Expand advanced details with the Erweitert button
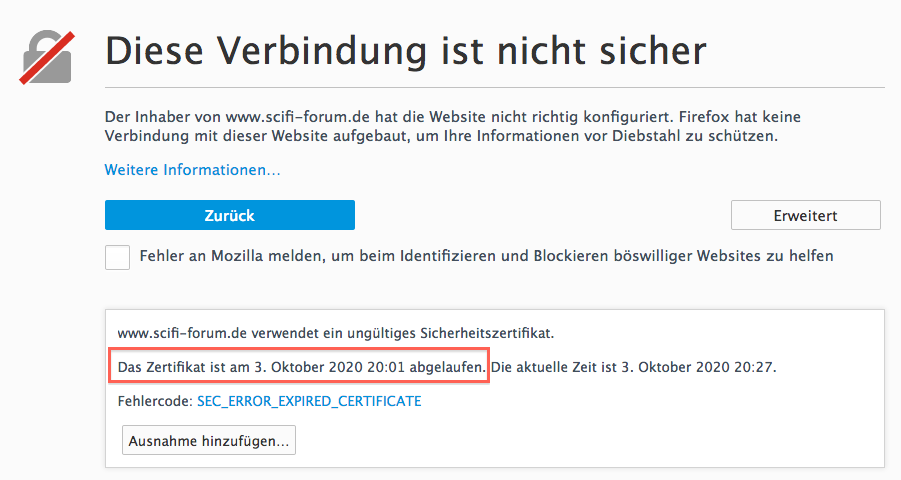 pyautogui.click(x=805, y=215)
